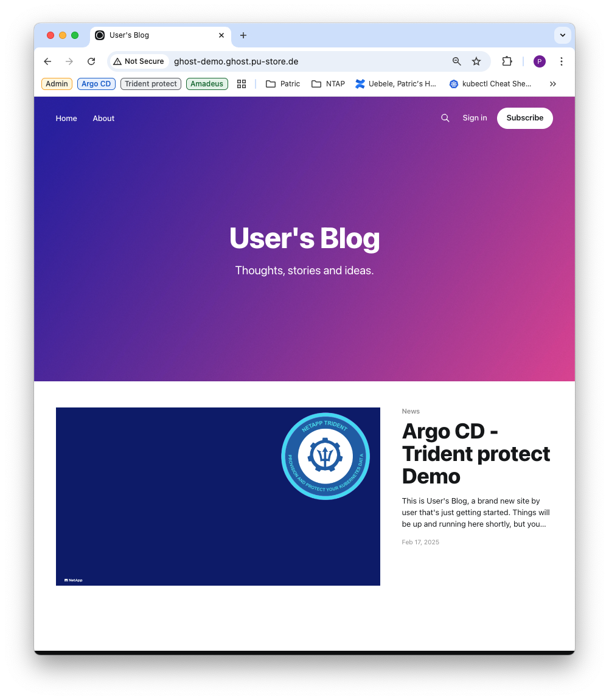Image resolution: width=609 pixels, height=700 pixels.
Task: Click the User's Blog site title
Action: tap(304, 238)
